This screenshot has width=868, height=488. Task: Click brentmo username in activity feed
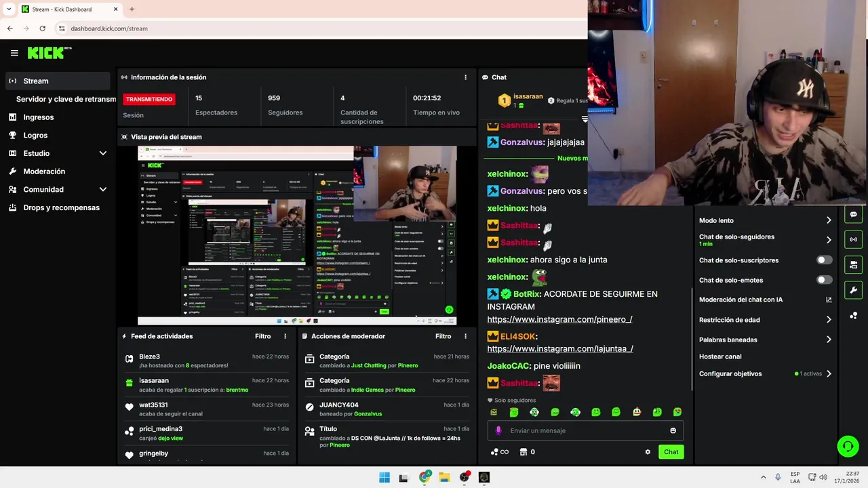[x=237, y=390]
